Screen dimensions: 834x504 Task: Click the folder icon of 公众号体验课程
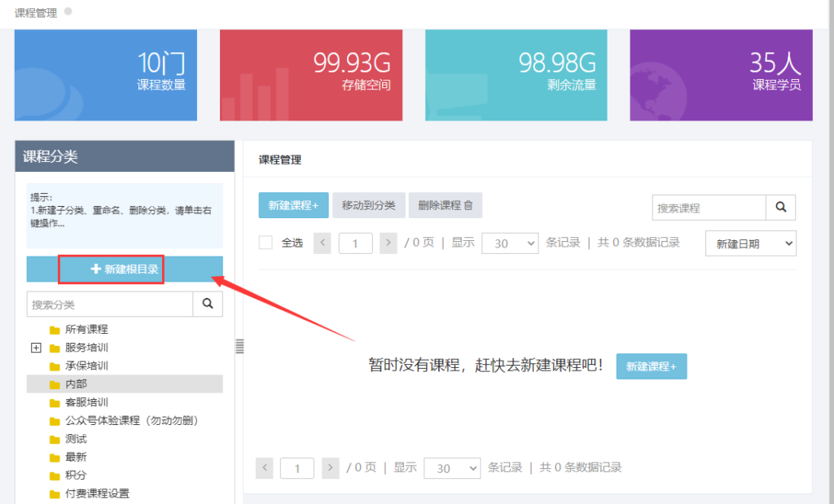pos(55,421)
